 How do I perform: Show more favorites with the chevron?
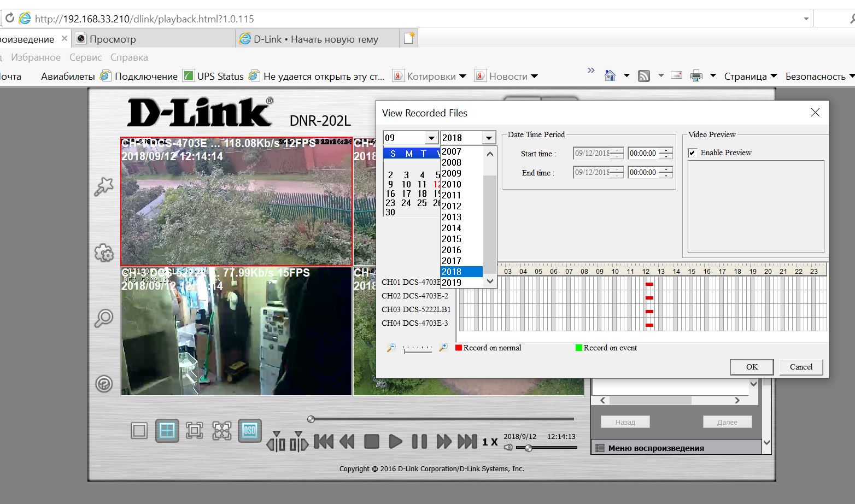tap(591, 70)
